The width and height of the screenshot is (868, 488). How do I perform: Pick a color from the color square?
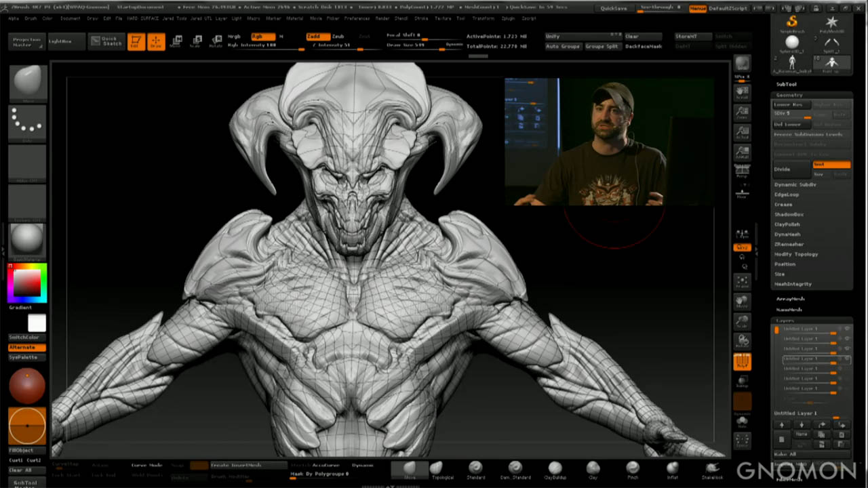[27, 283]
